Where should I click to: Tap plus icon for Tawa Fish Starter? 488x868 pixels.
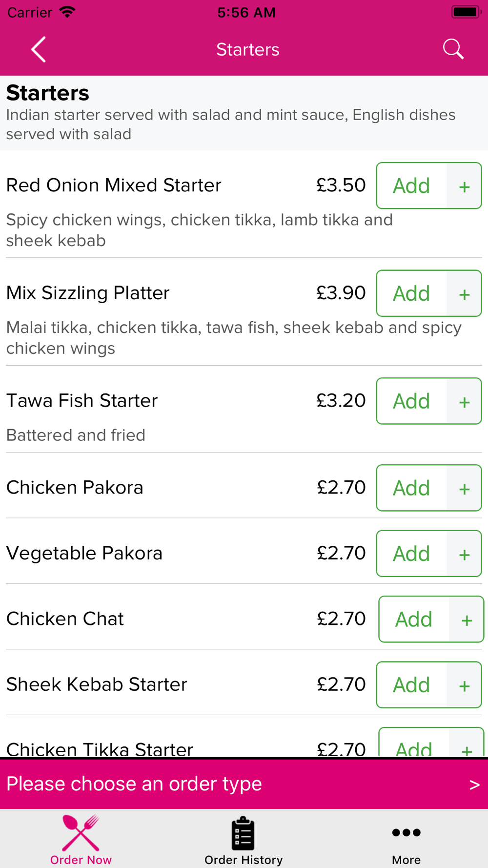click(464, 401)
